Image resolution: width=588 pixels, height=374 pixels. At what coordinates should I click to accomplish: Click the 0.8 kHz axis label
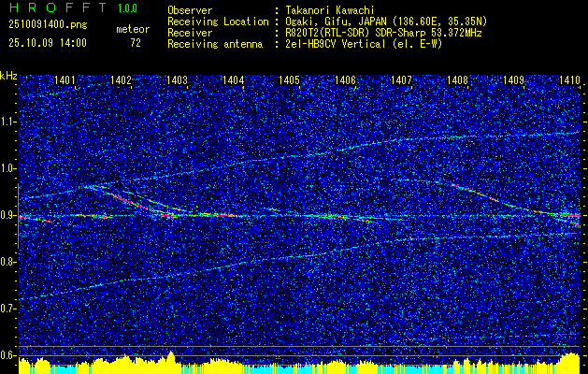click(x=7, y=262)
